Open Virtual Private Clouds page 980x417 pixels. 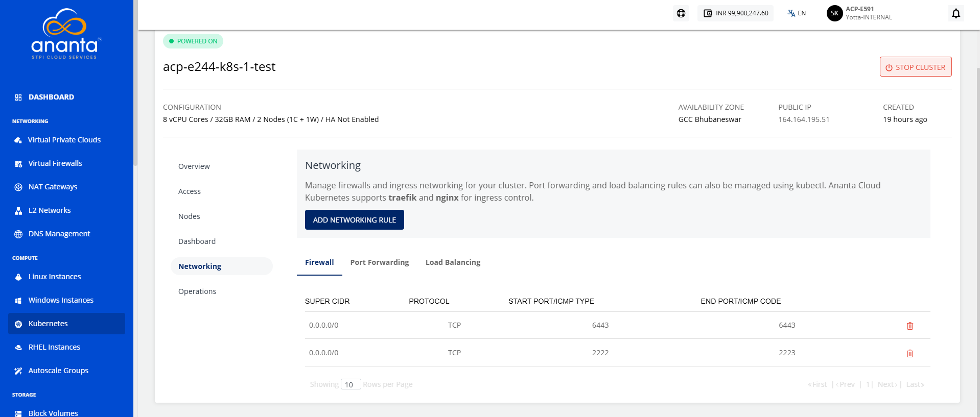[64, 140]
